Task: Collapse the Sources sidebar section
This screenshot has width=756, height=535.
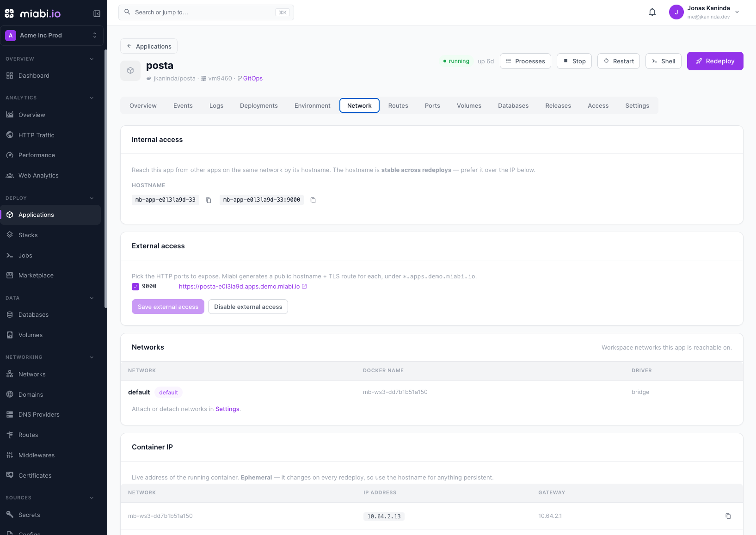Action: click(x=92, y=498)
